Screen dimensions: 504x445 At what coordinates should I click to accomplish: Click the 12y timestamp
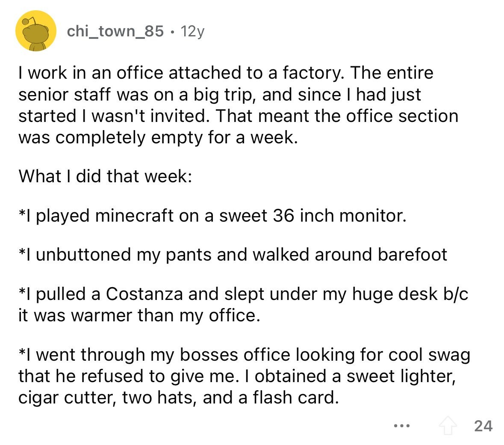pyautogui.click(x=192, y=31)
